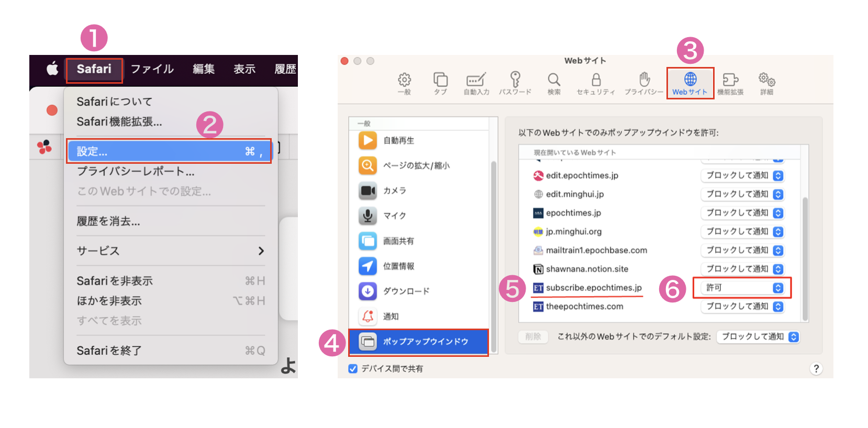868x428 pixels.
Task: Open the プライバシー hand icon
Action: [644, 84]
